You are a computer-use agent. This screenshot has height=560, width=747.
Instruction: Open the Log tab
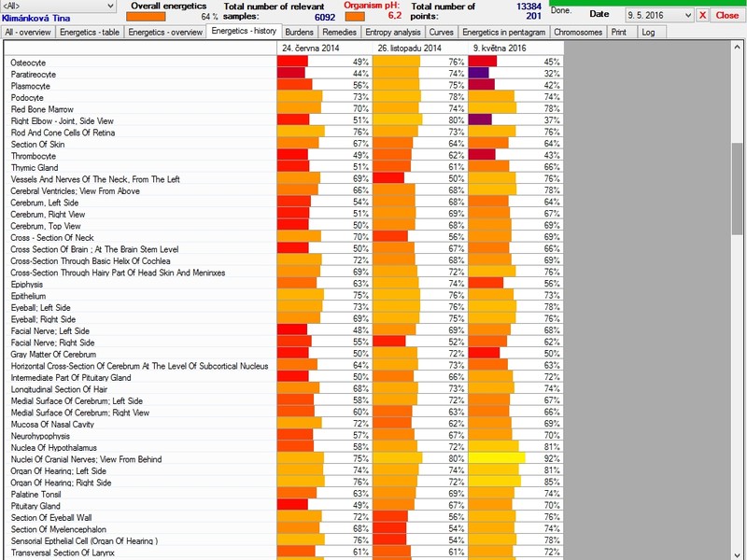(648, 32)
